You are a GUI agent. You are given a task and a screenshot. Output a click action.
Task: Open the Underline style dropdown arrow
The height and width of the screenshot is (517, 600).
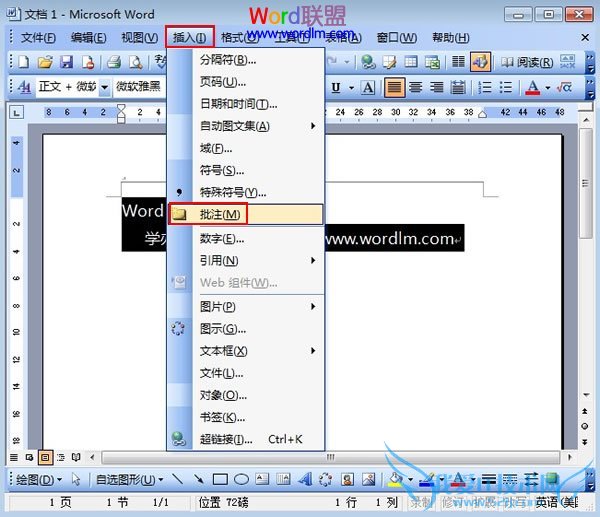351,88
